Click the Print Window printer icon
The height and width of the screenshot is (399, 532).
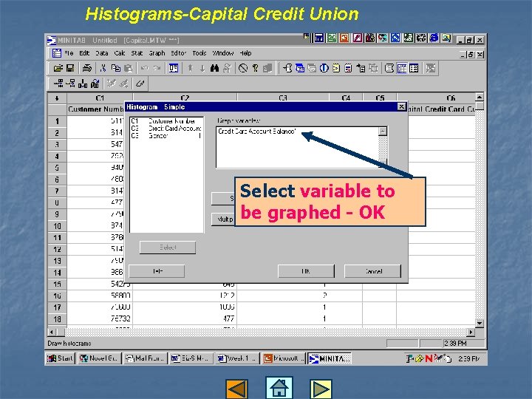click(87, 68)
